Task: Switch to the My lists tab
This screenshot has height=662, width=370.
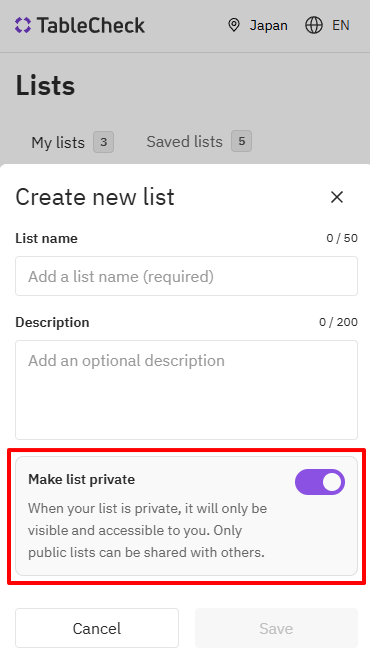Action: click(72, 142)
